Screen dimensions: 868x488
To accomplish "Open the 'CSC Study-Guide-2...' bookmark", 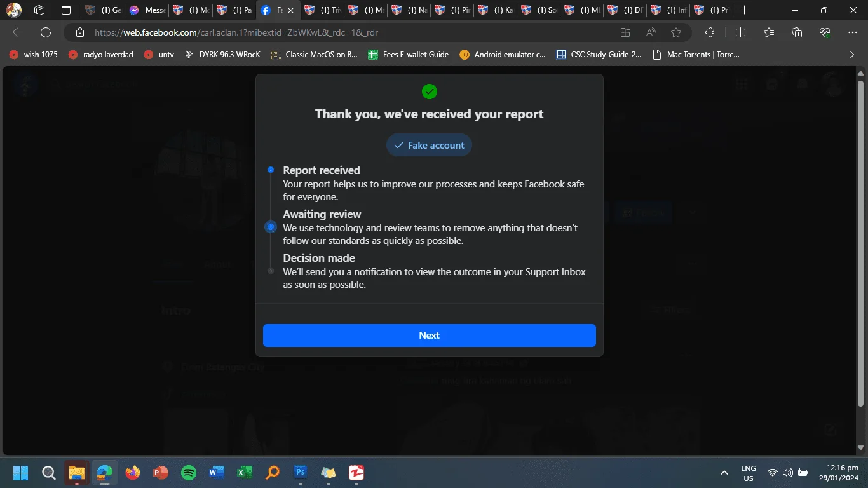I will [599, 55].
